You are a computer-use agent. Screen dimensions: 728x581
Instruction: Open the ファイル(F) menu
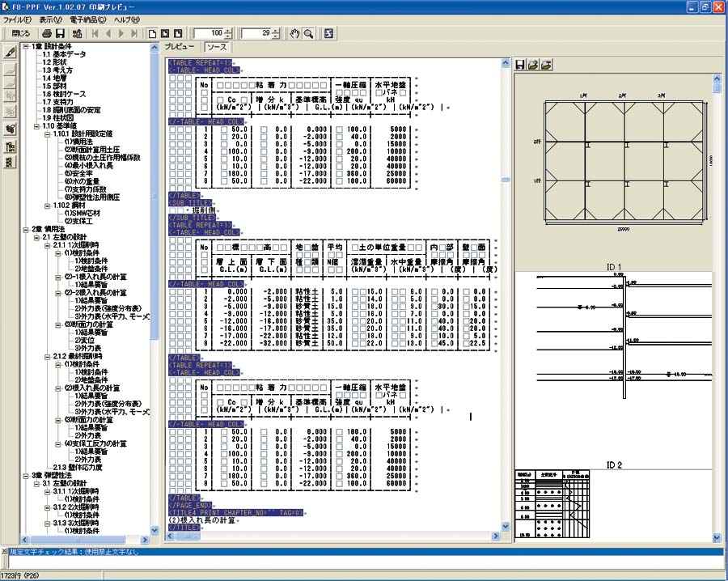point(17,20)
